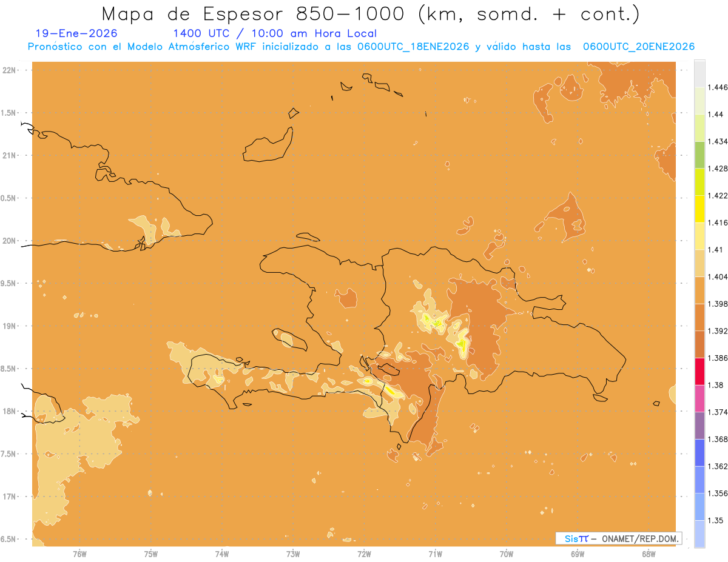Click the longitude label "70W"
Viewport: 728px width, 562px height.
click(507, 554)
